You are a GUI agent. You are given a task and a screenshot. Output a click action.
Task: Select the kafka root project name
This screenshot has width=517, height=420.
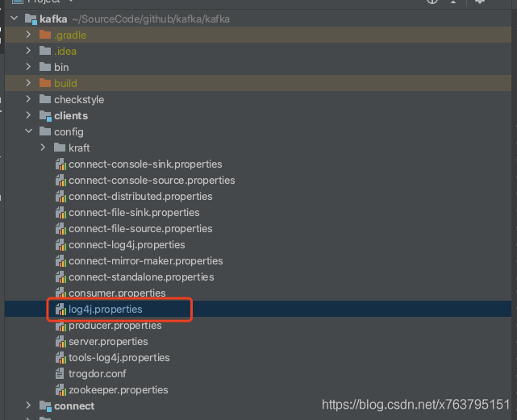pos(53,19)
